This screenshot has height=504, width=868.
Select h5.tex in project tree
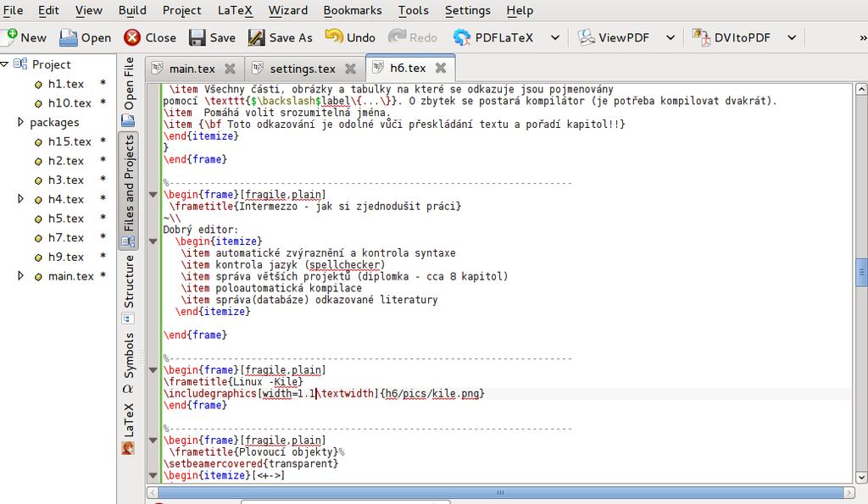(66, 219)
